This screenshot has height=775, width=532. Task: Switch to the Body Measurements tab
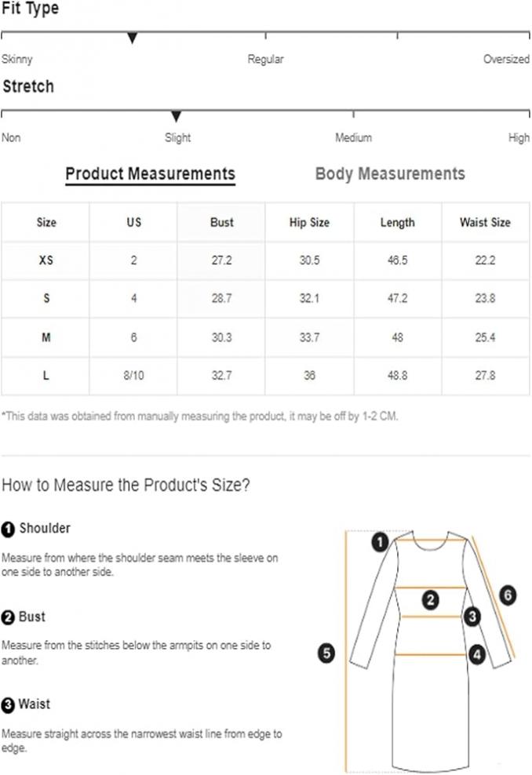click(x=390, y=173)
